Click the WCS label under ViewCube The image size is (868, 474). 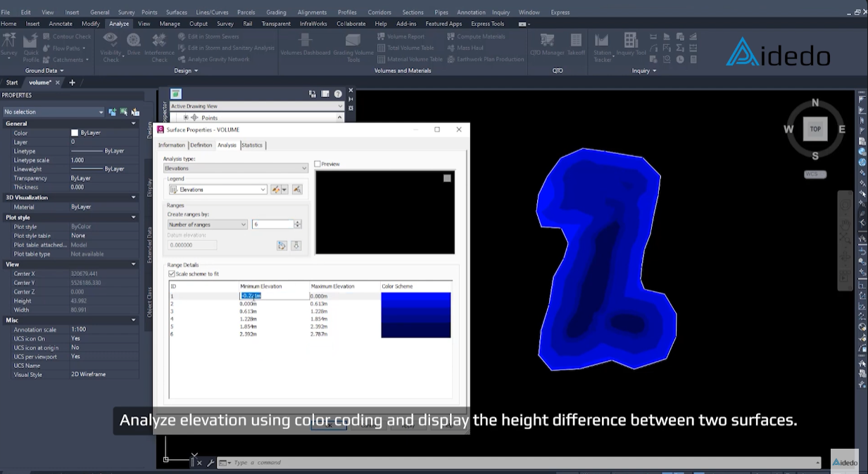[815, 174]
